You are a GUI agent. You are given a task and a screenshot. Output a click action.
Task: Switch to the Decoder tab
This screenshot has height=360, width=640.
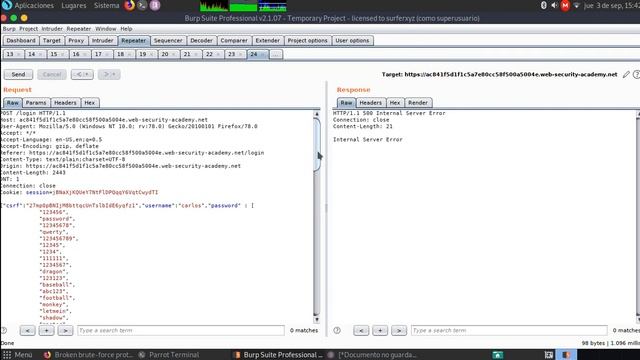click(202, 40)
